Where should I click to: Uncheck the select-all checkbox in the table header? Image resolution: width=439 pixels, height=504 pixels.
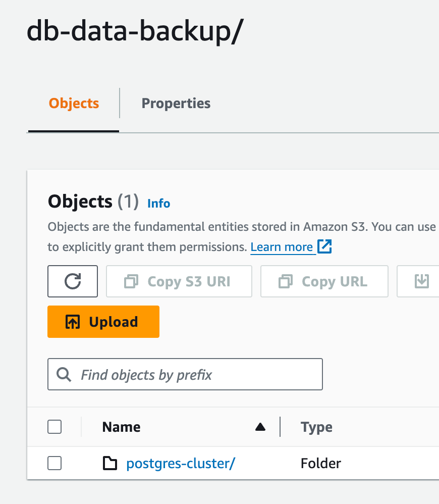[54, 427]
